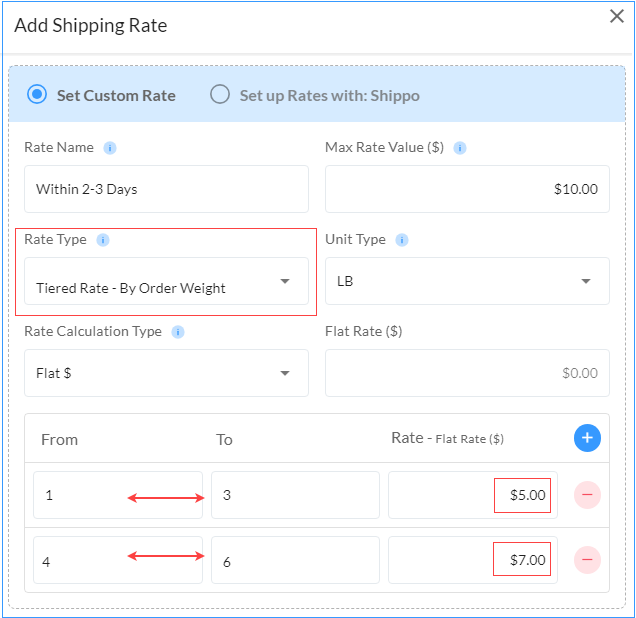Screen dimensions: 636x618
Task: Click the $5.00 rate input
Action: pyautogui.click(x=470, y=495)
